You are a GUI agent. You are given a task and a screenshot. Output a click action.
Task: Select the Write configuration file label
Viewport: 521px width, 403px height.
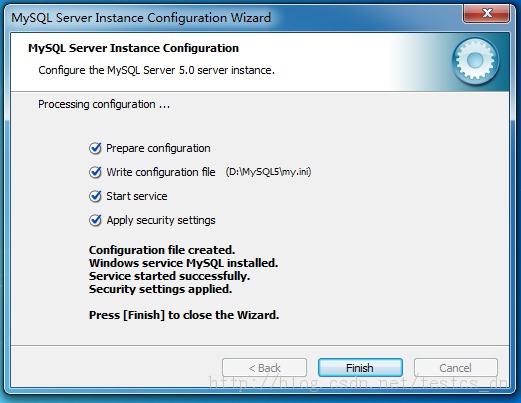point(161,172)
